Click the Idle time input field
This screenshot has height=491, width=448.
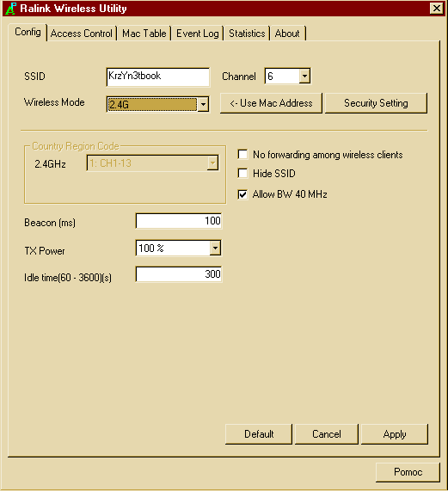pos(179,274)
